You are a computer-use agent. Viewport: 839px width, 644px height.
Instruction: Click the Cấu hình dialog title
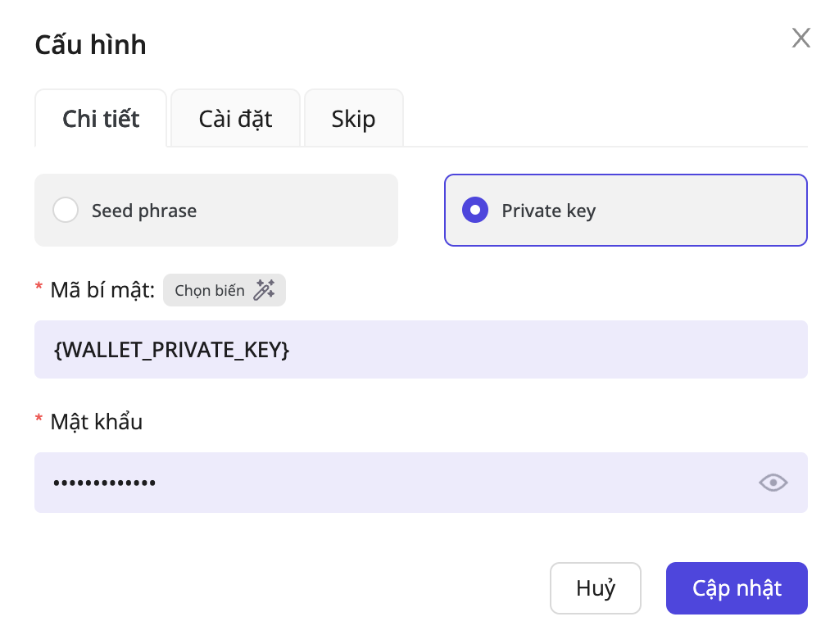pos(90,44)
